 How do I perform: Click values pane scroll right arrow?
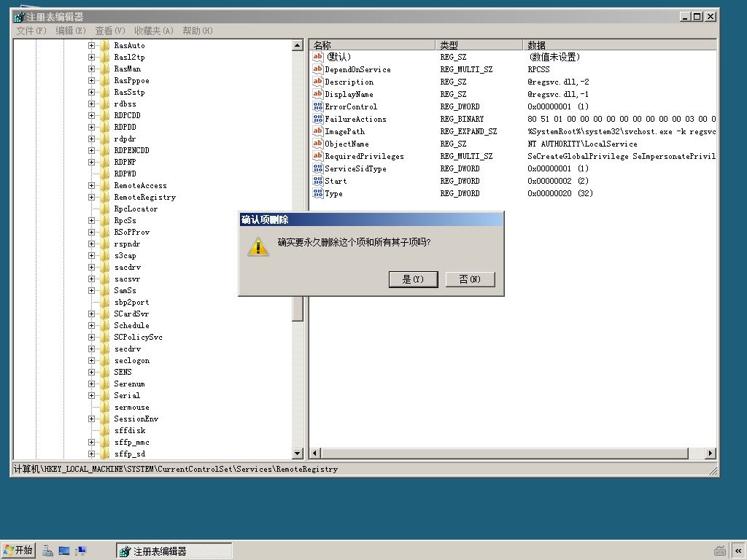711,454
